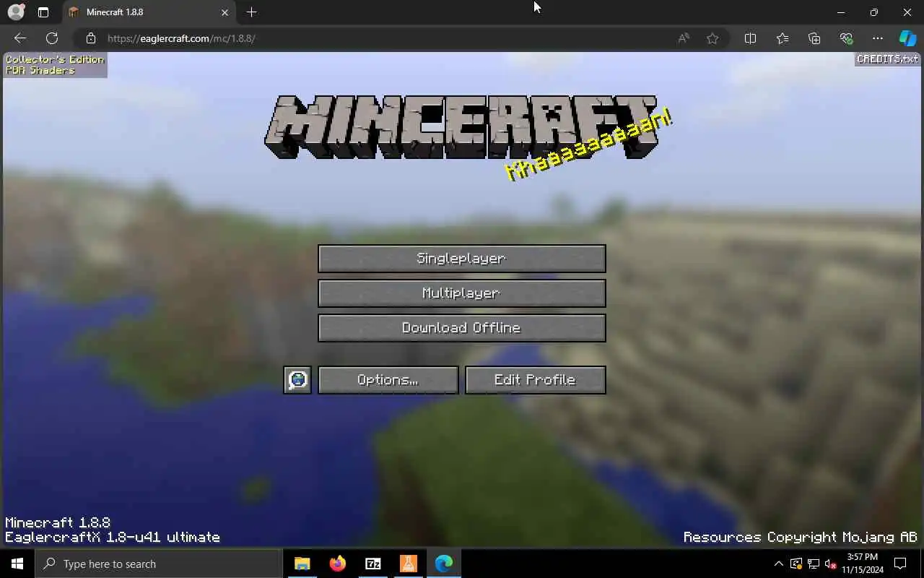Click the Collector's Edition PBR Shaders label
The width and height of the screenshot is (924, 578).
55,65
